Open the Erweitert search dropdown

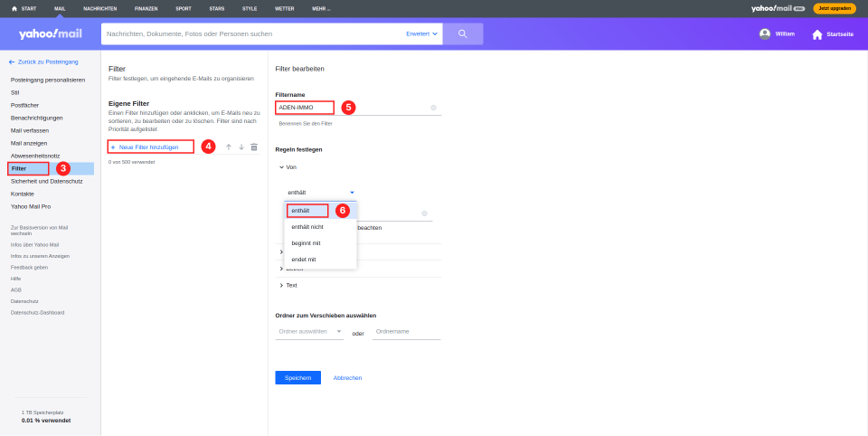[422, 33]
